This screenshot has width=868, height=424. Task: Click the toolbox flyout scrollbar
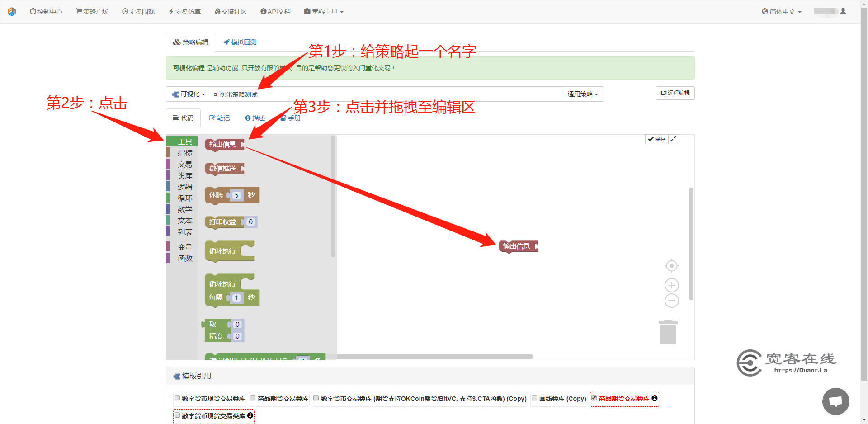tap(333, 196)
